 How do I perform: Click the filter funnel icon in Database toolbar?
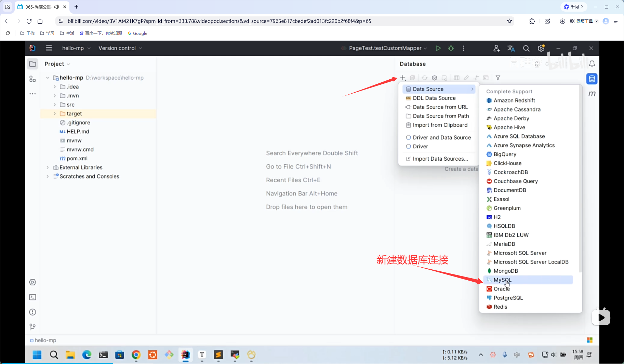coord(498,78)
